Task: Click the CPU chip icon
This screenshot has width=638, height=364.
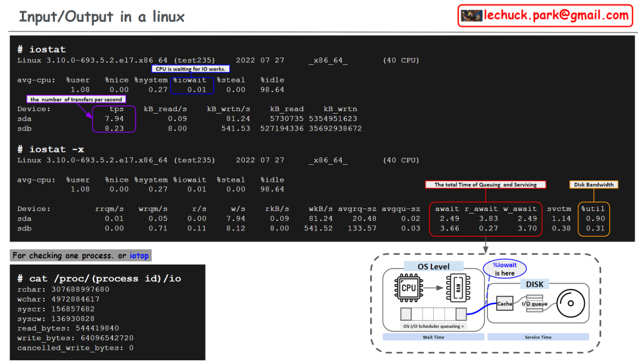Action: click(x=408, y=288)
